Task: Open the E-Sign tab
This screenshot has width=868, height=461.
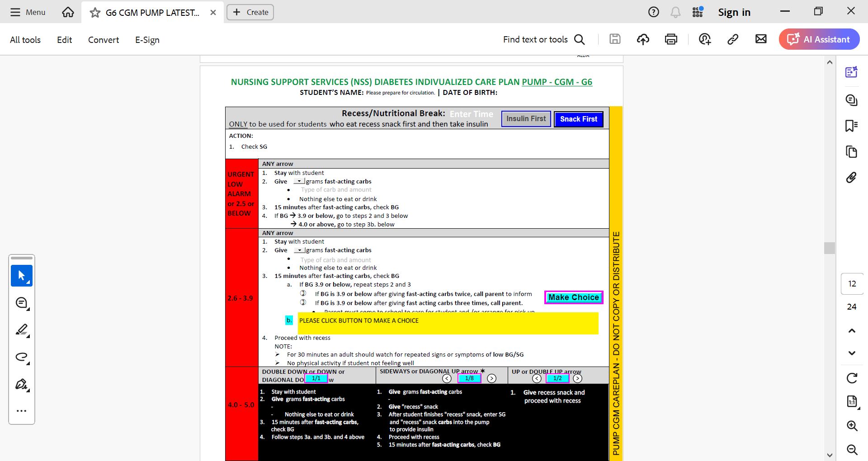Action: click(147, 40)
